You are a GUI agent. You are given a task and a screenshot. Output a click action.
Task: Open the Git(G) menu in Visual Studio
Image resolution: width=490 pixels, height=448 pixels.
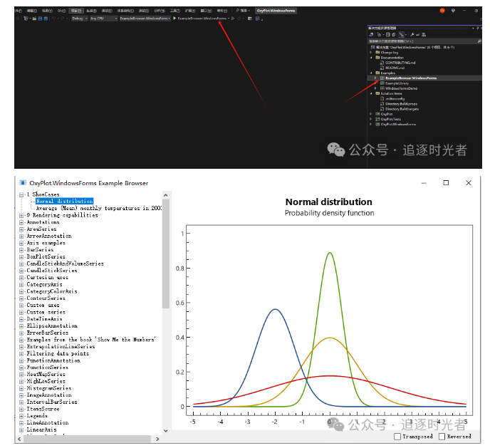pyautogui.click(x=62, y=11)
